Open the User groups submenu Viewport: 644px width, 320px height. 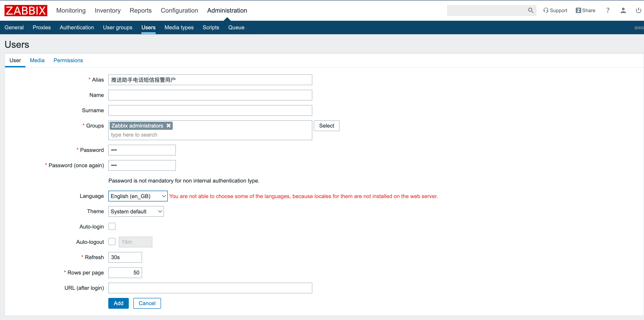coord(118,27)
